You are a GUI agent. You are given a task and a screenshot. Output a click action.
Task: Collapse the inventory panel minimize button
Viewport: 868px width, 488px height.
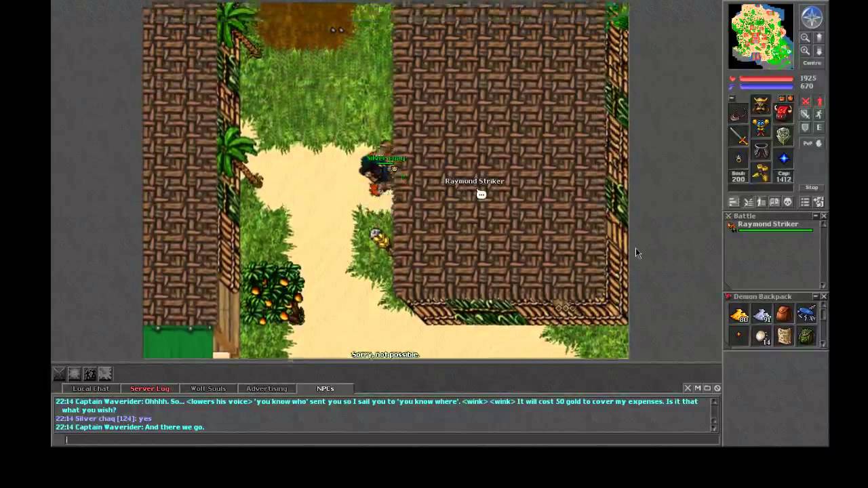pos(732,98)
